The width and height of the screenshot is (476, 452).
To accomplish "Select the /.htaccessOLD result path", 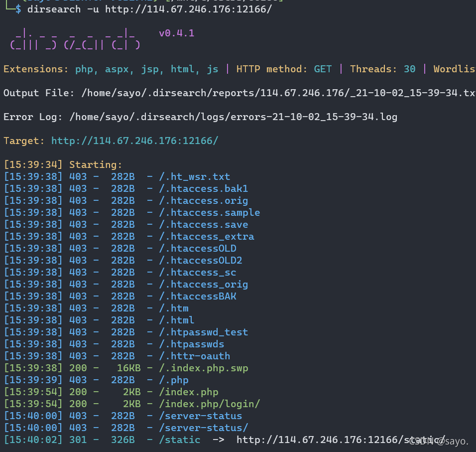I will click(198, 249).
